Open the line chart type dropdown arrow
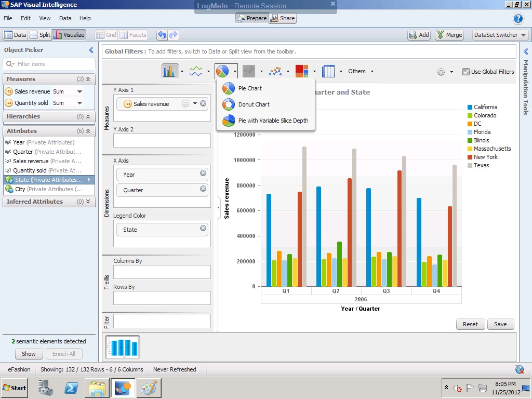Viewport: 532px width, 399px height. click(208, 71)
